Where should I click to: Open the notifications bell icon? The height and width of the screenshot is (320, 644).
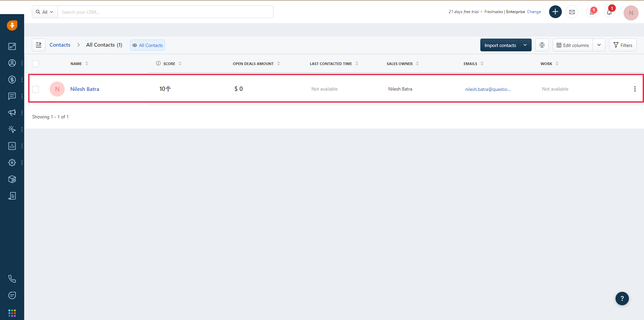click(x=609, y=12)
